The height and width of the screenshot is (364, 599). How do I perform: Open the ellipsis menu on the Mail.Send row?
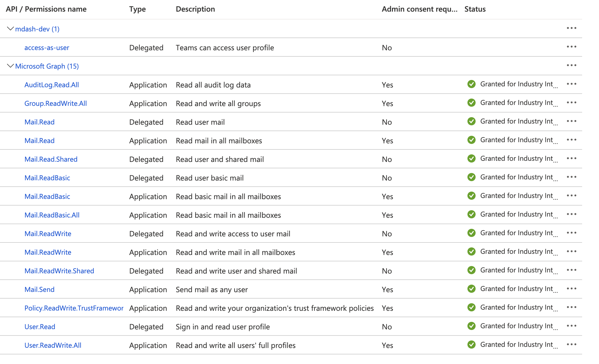[572, 289]
